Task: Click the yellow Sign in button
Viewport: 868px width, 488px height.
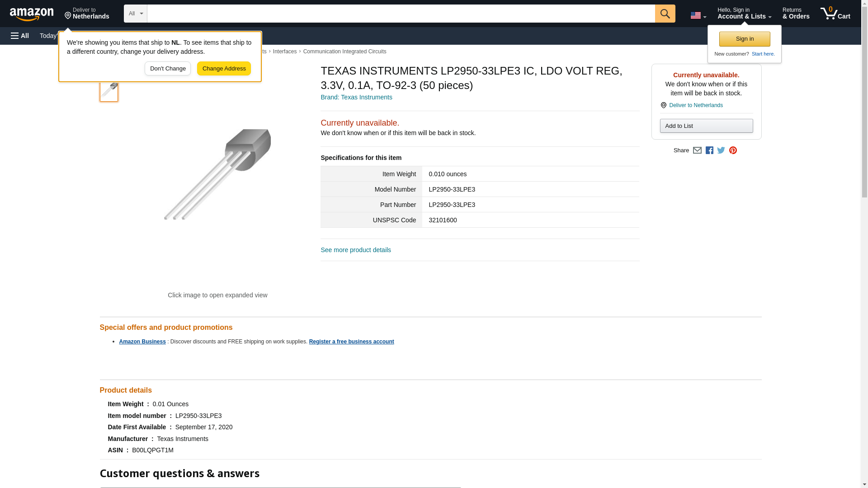Action: [x=745, y=39]
